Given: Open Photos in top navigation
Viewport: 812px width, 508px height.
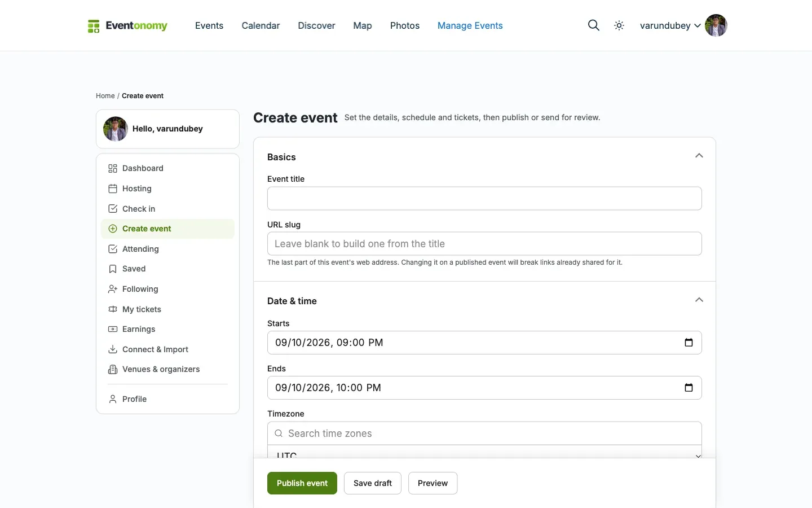Looking at the screenshot, I should click(x=405, y=25).
